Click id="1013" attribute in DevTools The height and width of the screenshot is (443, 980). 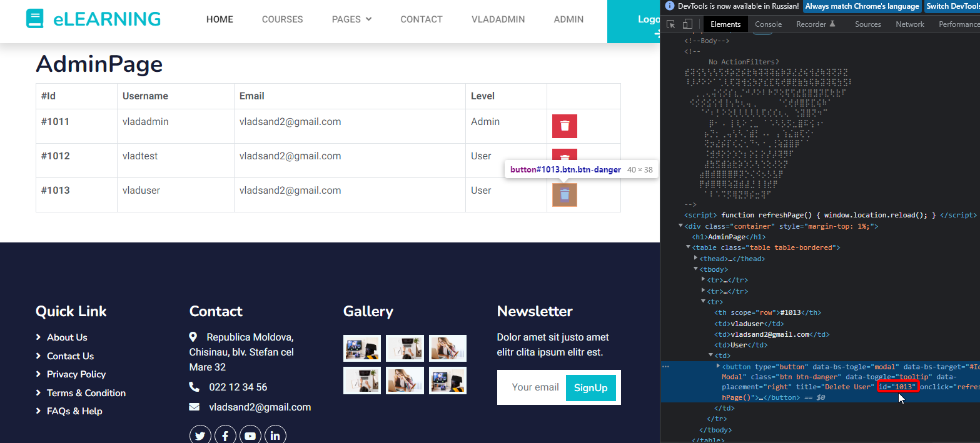point(897,387)
